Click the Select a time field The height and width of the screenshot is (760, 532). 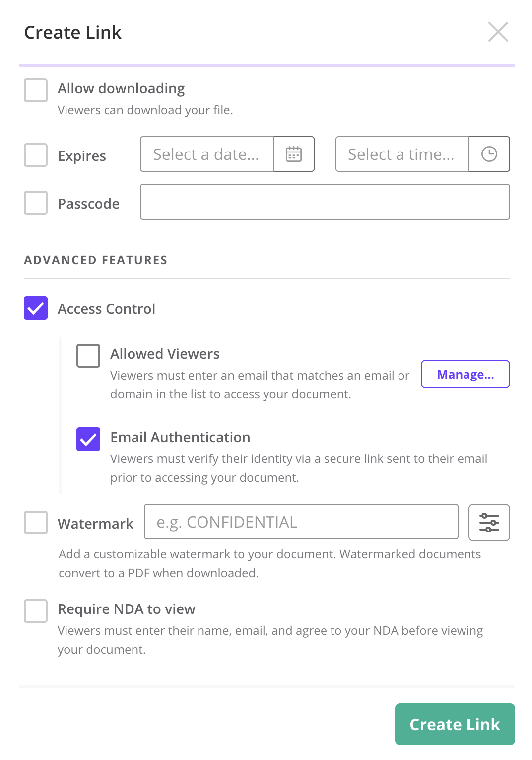pyautogui.click(x=402, y=154)
